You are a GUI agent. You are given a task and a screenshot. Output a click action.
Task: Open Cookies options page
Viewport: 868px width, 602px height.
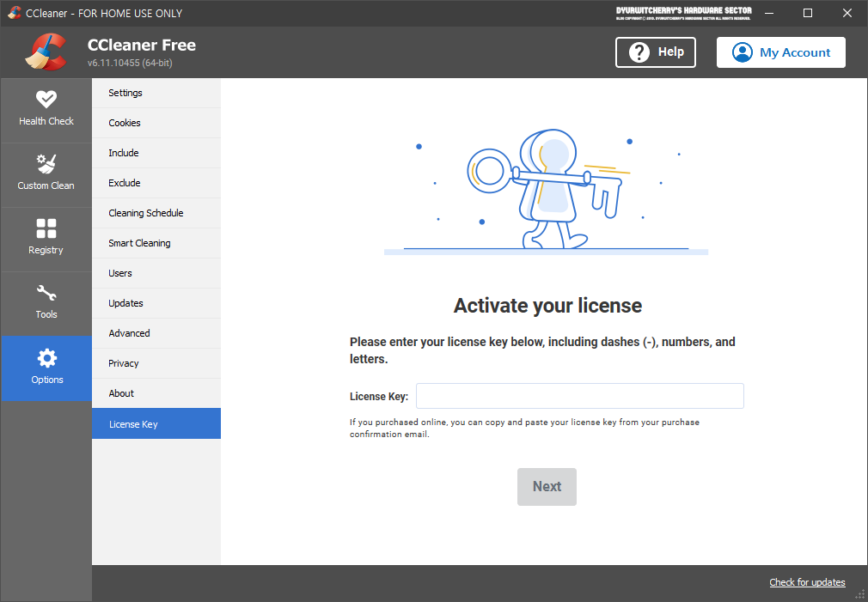pyautogui.click(x=156, y=123)
